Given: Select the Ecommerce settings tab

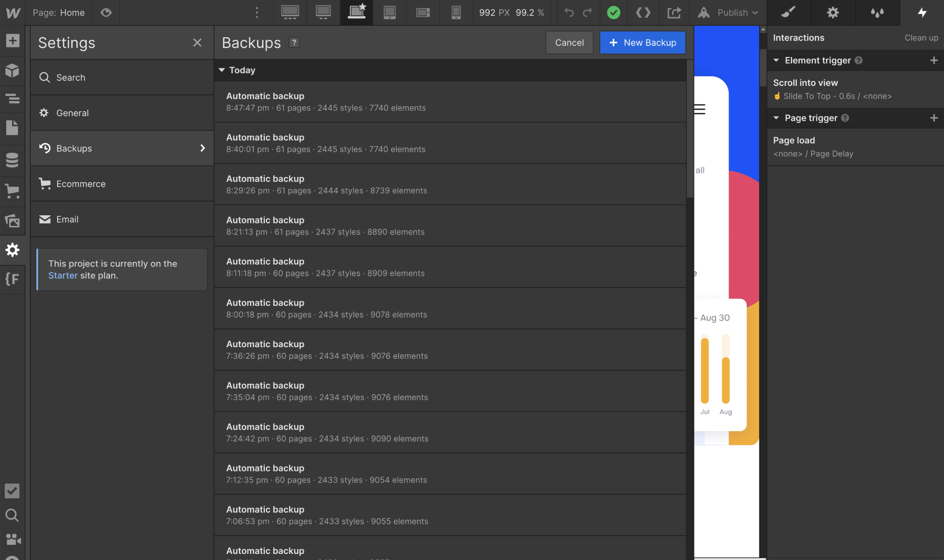Looking at the screenshot, I should (x=122, y=183).
